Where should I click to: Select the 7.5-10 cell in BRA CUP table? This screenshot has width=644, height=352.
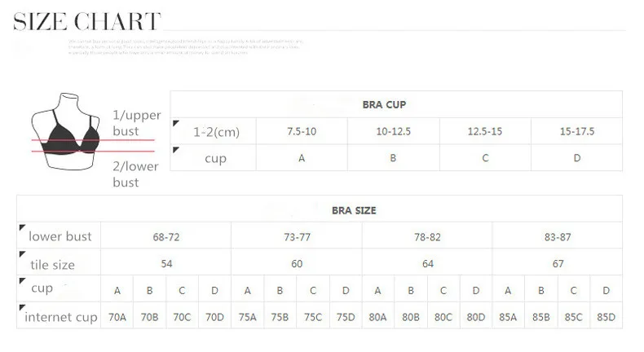(302, 131)
